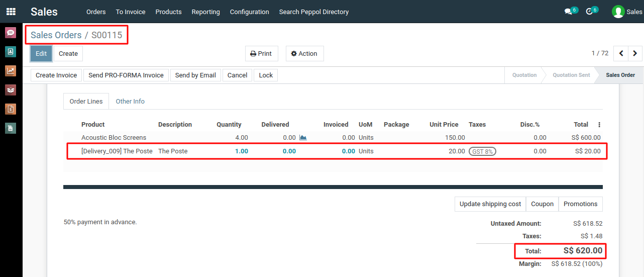This screenshot has height=277, width=644.
Task: Open the Action dropdown
Action: pos(304,54)
